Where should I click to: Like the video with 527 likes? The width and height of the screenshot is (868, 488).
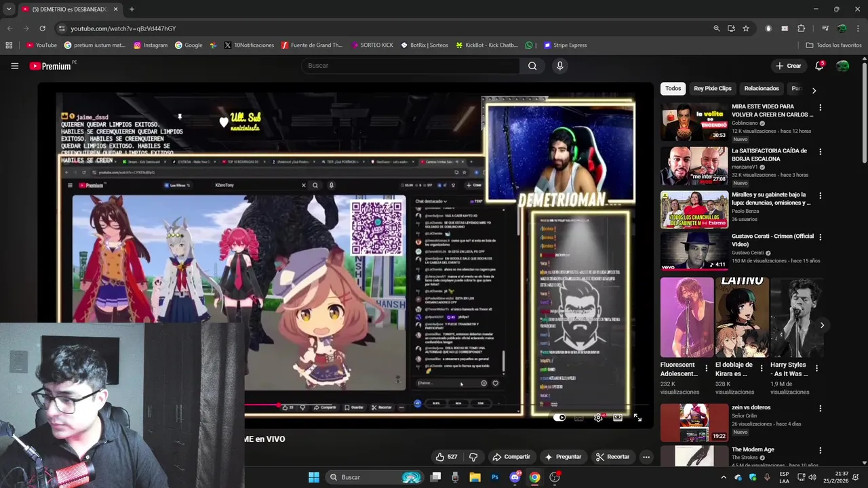(446, 457)
